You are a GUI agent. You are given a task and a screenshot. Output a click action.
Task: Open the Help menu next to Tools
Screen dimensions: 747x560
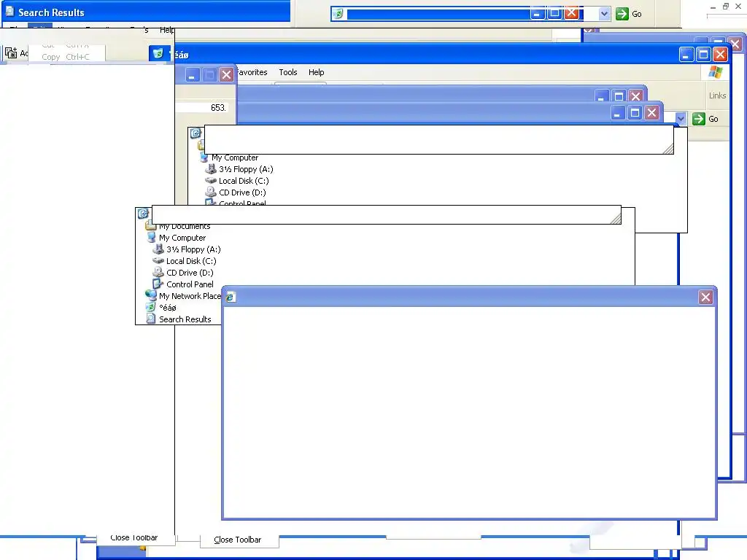tap(317, 72)
